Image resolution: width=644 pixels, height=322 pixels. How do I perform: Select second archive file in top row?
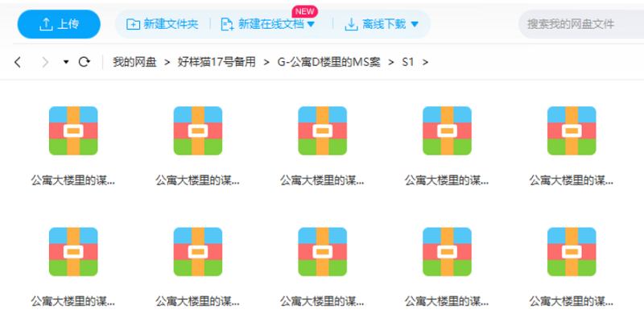(x=198, y=130)
